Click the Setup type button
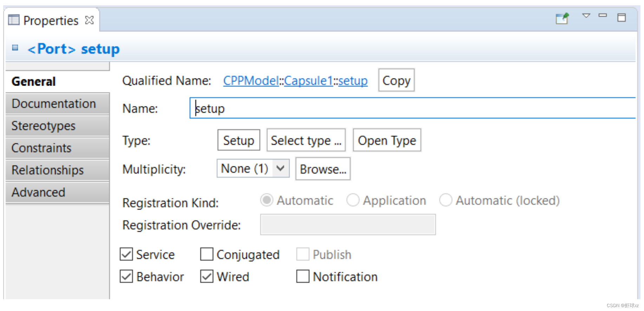The image size is (644, 311). [x=239, y=140]
